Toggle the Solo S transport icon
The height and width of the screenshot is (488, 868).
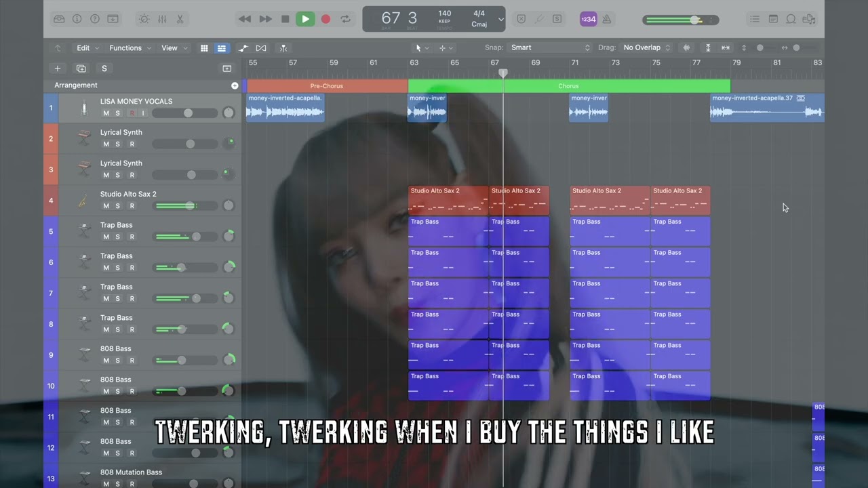coord(557,19)
